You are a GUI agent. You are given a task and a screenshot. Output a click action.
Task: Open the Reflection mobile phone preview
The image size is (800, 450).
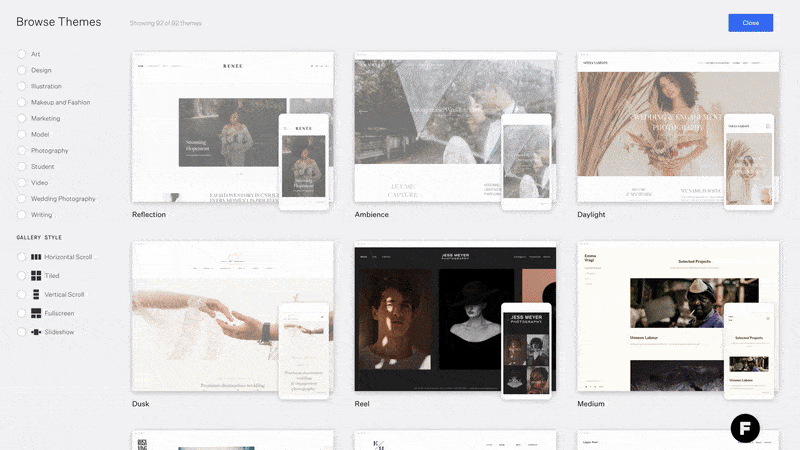[304, 162]
